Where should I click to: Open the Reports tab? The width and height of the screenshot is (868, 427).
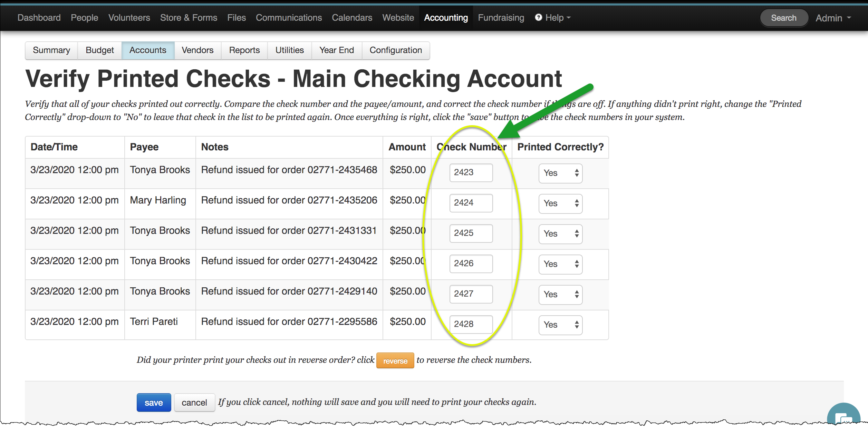[x=244, y=50]
